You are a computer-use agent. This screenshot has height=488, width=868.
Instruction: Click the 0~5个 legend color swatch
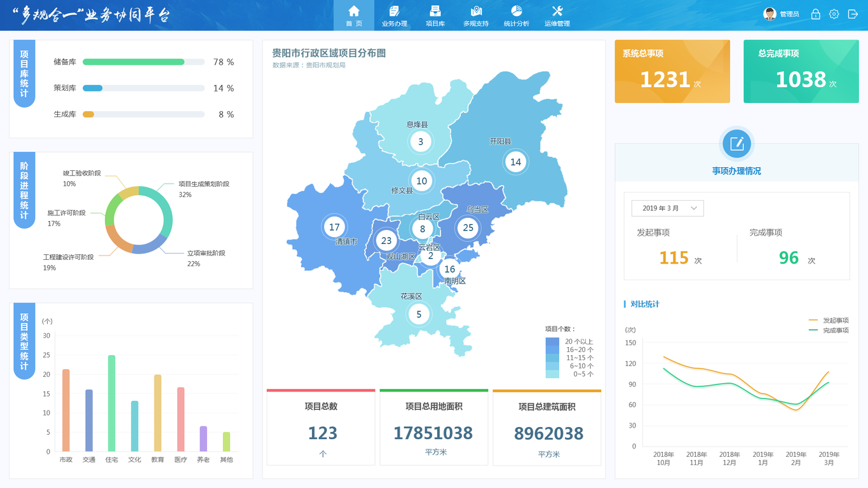coord(552,374)
